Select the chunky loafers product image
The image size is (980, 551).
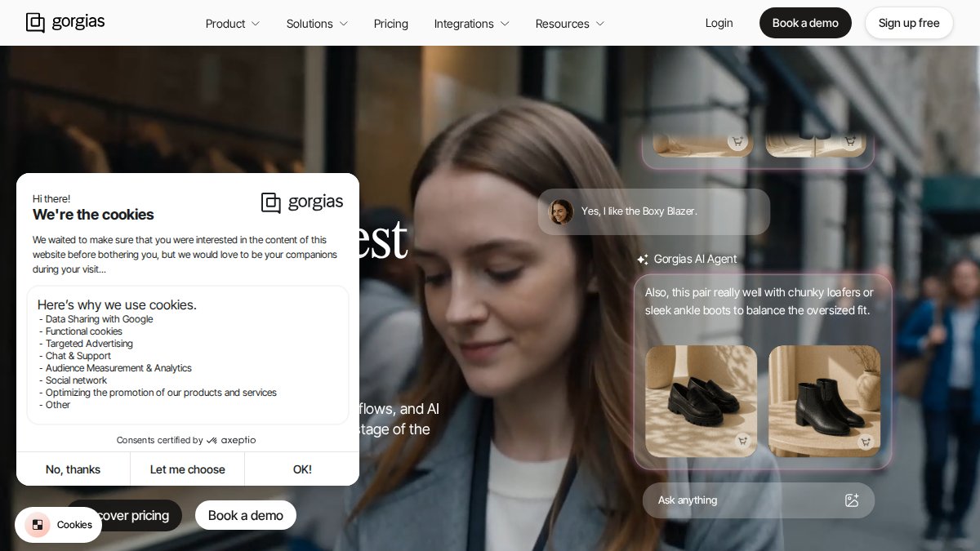[701, 401]
